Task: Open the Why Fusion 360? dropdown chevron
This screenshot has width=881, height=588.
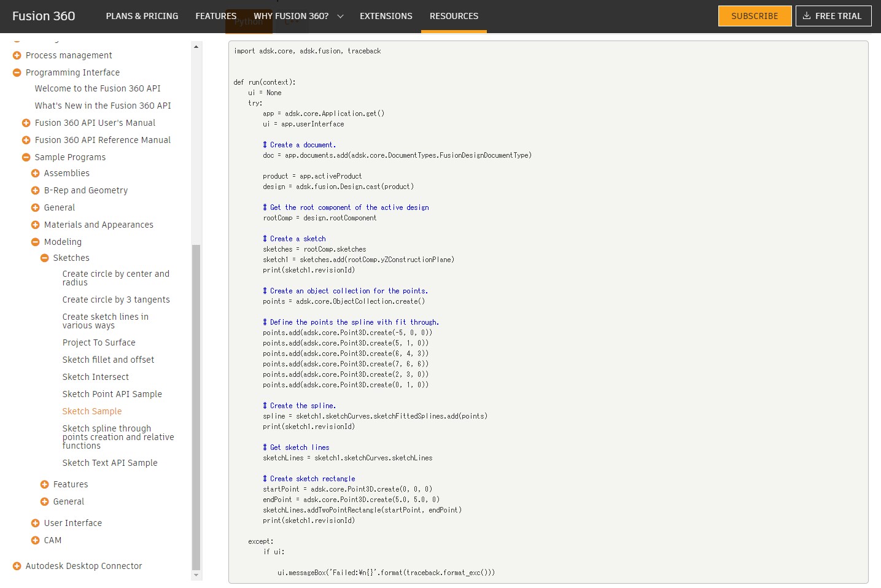Action: (x=340, y=16)
